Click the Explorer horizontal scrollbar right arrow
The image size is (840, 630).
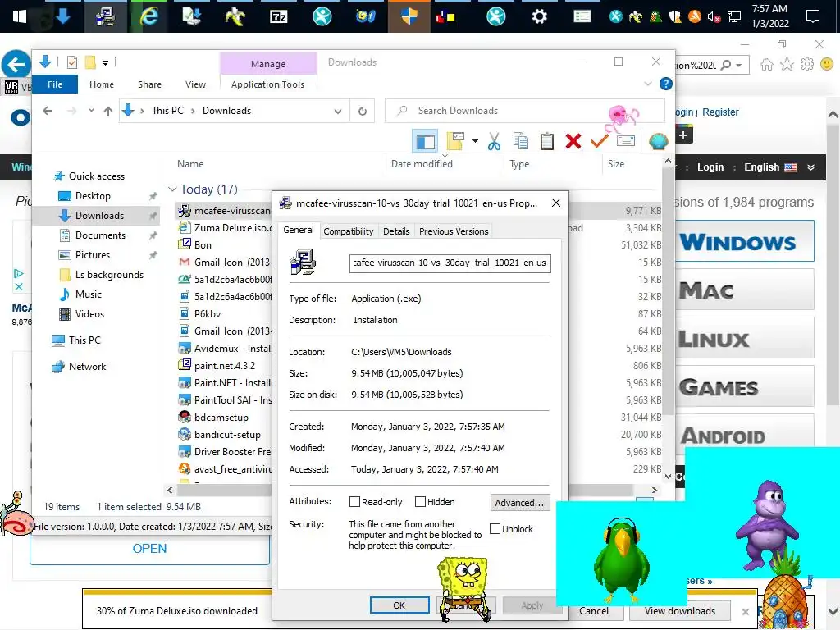pos(654,490)
